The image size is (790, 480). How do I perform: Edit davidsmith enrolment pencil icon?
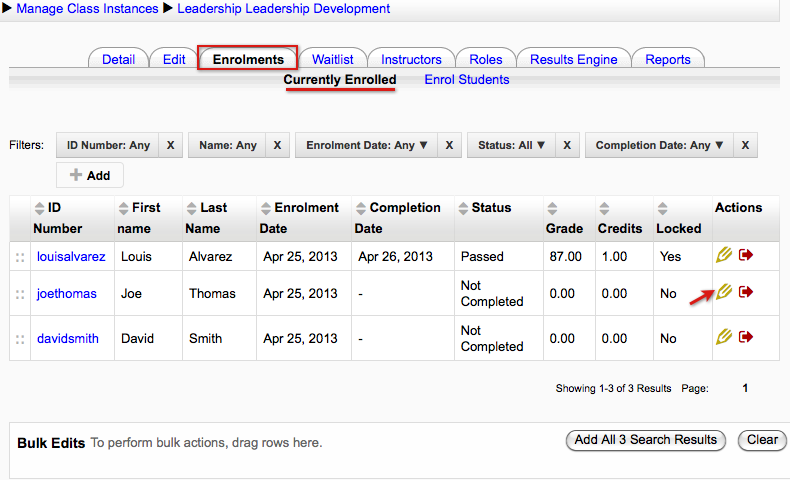coord(724,336)
